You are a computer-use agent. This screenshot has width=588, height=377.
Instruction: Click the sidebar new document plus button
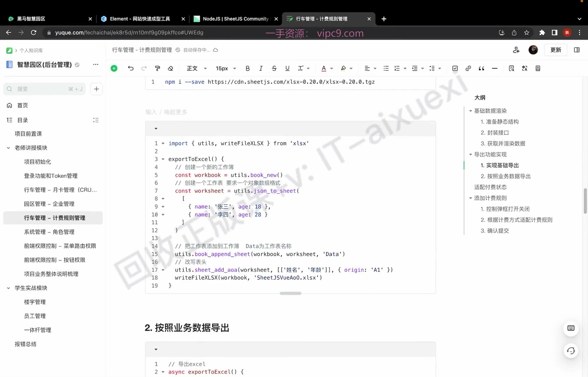96,89
